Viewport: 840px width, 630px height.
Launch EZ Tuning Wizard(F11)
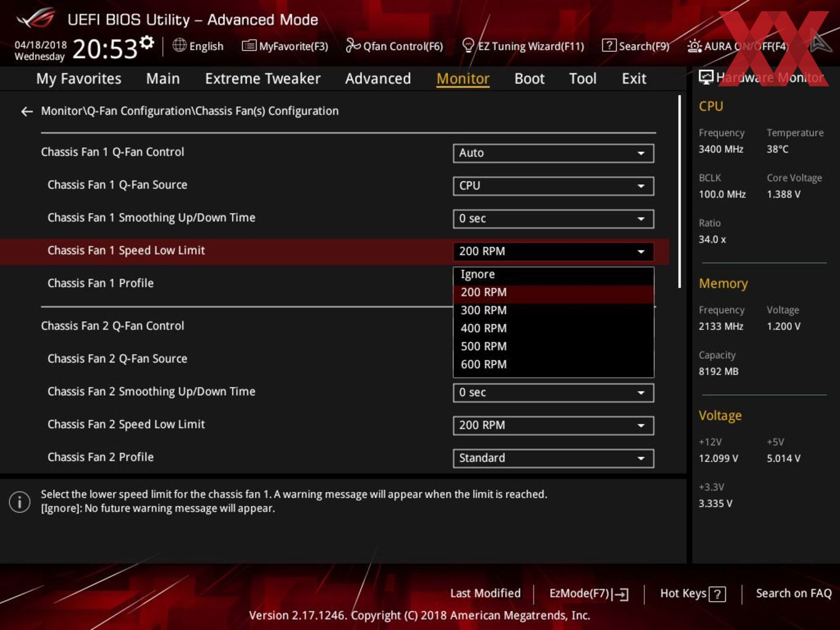pyautogui.click(x=523, y=46)
